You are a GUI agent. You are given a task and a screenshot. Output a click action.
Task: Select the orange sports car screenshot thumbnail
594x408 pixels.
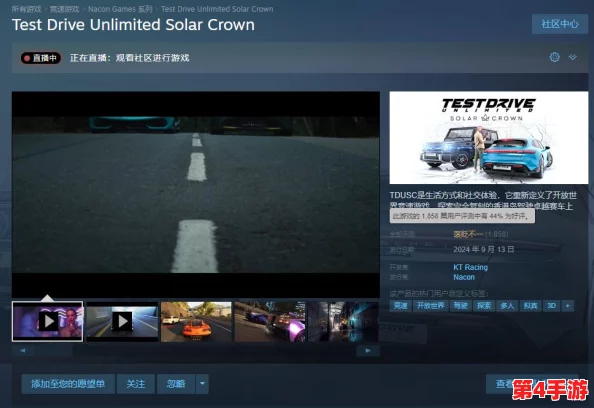pyautogui.click(x=196, y=322)
